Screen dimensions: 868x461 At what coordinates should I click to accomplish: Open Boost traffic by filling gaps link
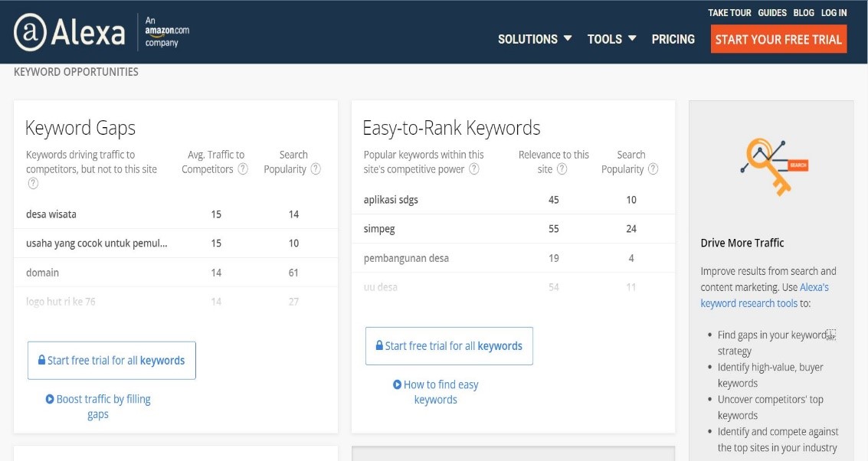(98, 406)
